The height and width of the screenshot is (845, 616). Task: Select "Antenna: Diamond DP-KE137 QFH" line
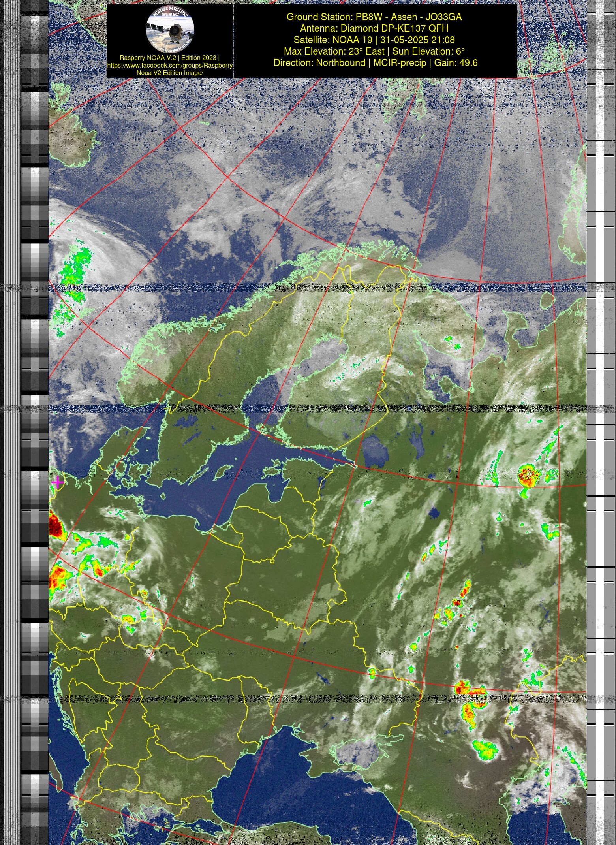pos(374,28)
